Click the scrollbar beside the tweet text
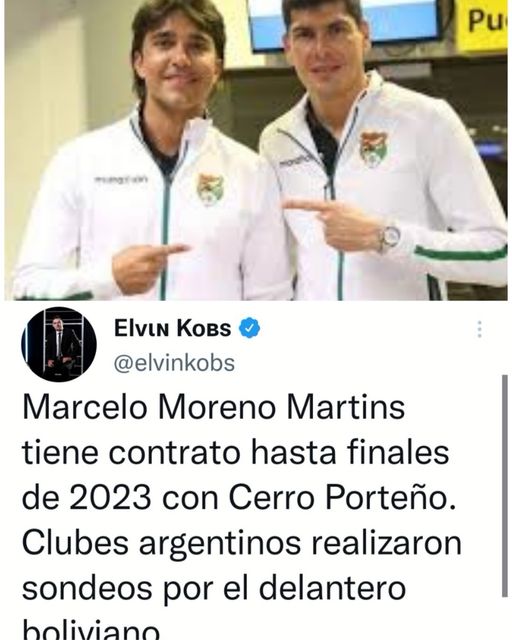Image resolution: width=512 pixels, height=640 pixels. coord(505,486)
